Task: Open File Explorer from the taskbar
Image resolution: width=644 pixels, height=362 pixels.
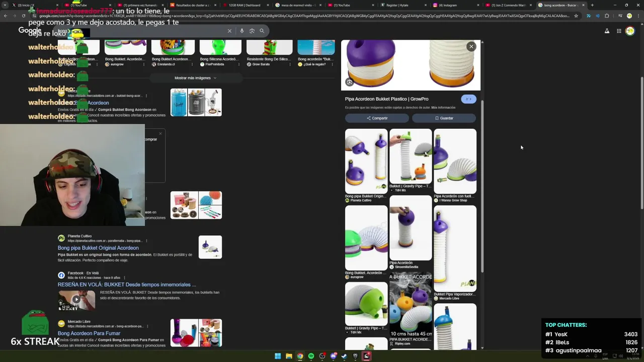Action: 289,356
